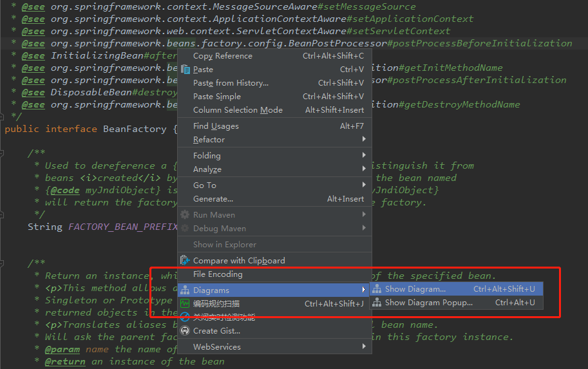Click the Show Diagram Popup... icon
Screen dimensions: 588x369
tap(377, 303)
